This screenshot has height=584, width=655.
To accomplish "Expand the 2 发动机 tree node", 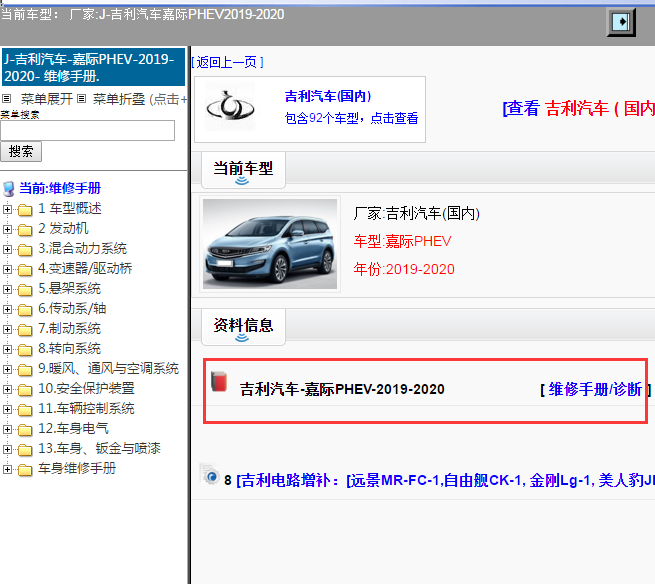I will (x=7, y=229).
